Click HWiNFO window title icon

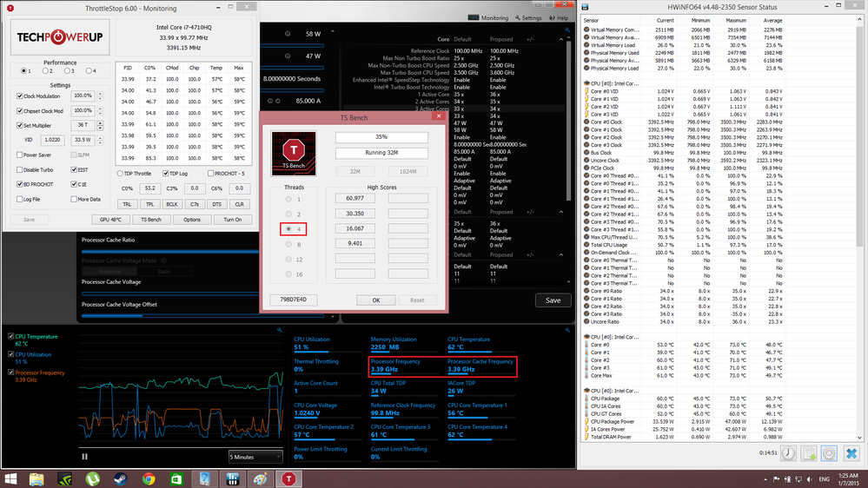pos(585,7)
